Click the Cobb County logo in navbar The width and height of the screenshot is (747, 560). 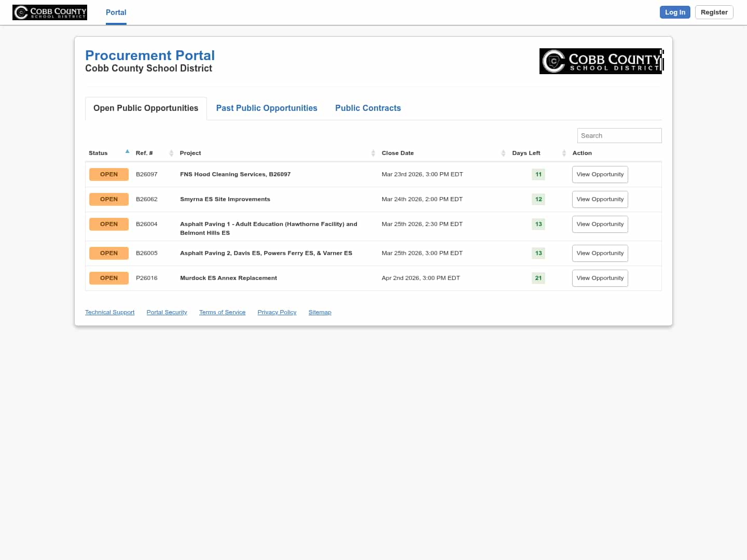point(50,12)
